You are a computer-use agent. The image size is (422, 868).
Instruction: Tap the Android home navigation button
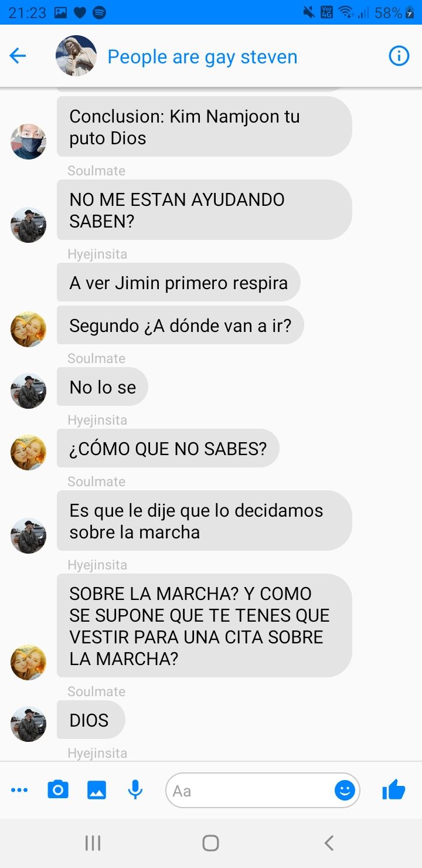pos(211,843)
